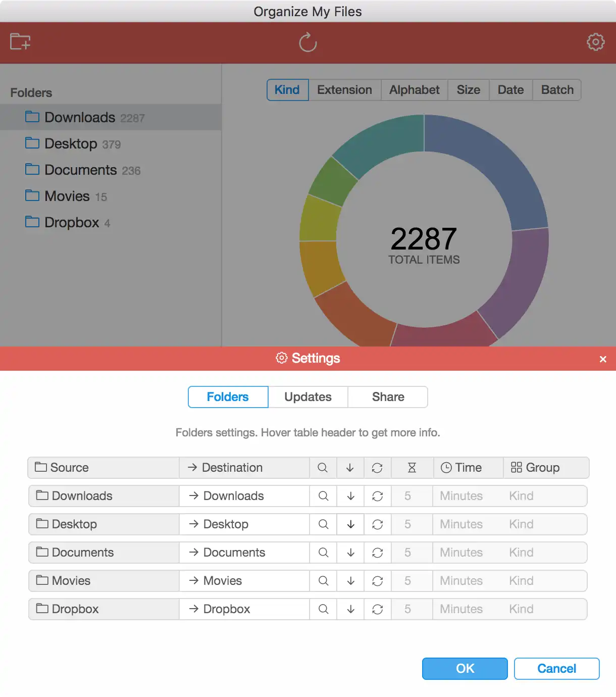Close the Settings panel with X
Viewport: 616px width, 697px height.
[x=603, y=359]
